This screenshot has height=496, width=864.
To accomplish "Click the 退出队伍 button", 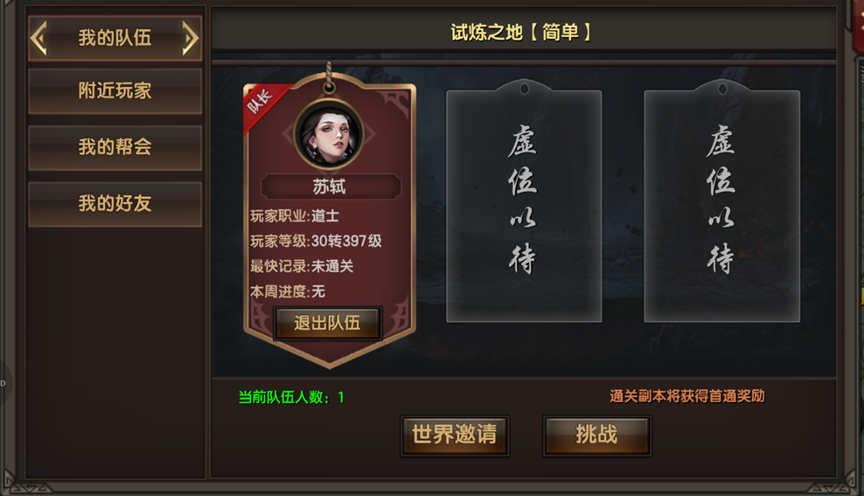I will coord(327,323).
